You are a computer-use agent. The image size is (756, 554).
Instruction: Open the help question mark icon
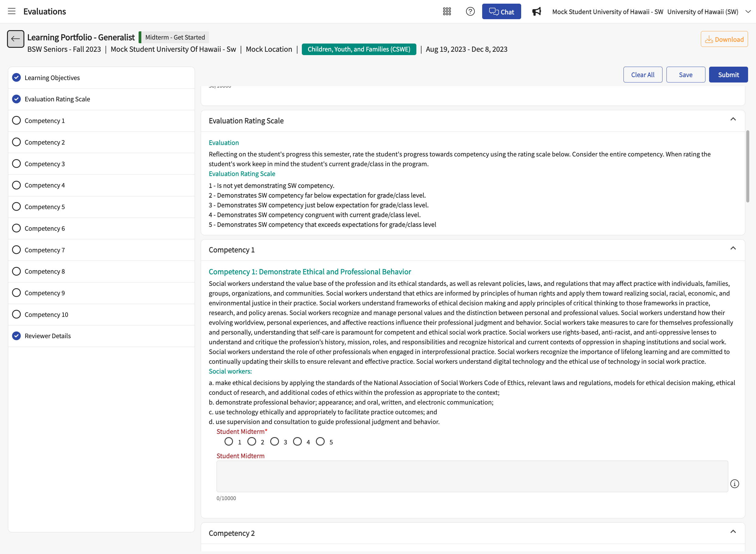coord(470,11)
